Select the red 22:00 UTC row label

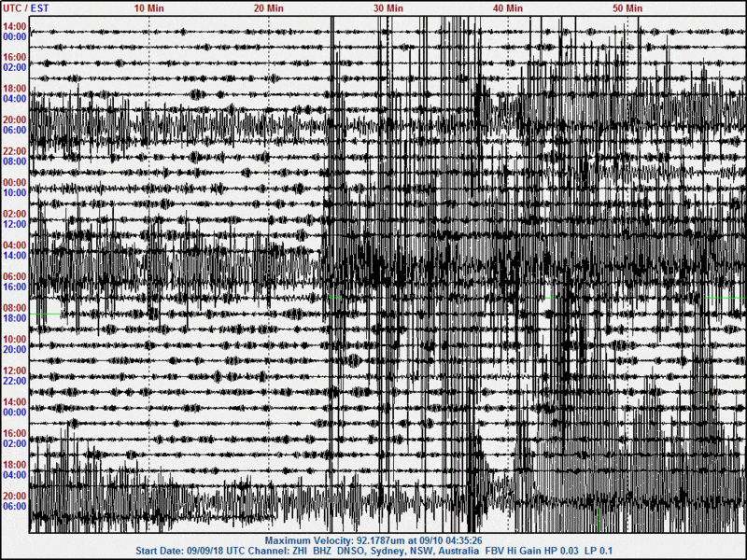coord(14,151)
